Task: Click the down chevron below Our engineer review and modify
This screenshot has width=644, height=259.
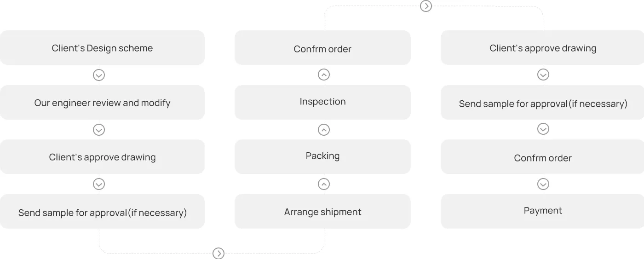Action: [x=99, y=130]
